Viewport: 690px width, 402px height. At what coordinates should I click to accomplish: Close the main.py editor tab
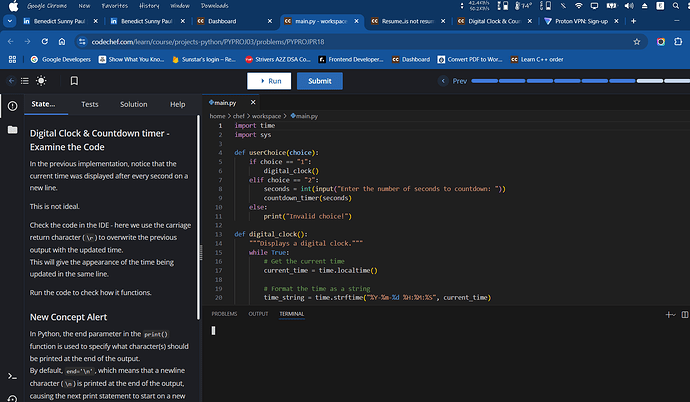(253, 102)
